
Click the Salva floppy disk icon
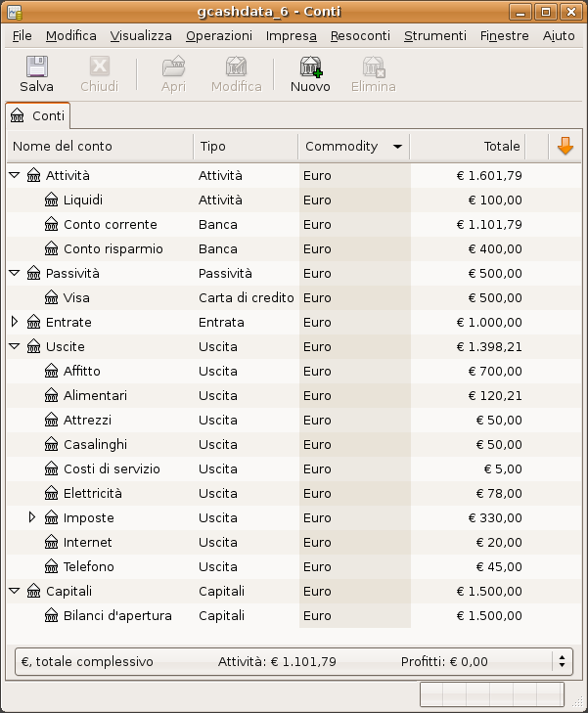[36, 67]
